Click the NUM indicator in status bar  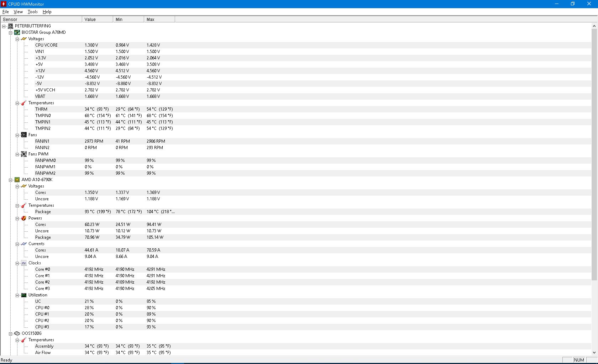tap(579, 360)
